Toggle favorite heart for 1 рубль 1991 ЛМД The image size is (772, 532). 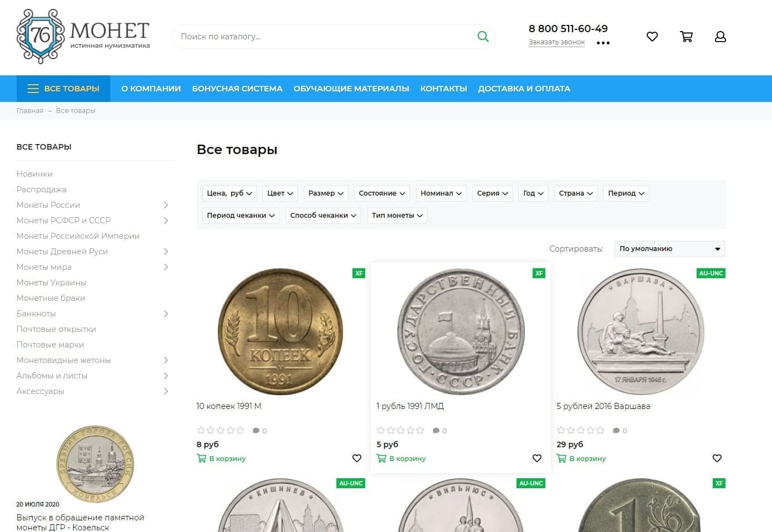point(537,458)
